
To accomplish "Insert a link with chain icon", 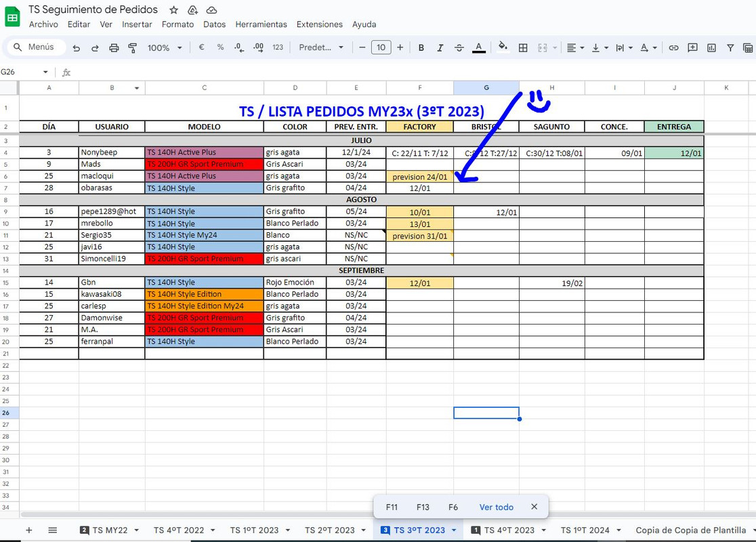I will tap(673, 47).
